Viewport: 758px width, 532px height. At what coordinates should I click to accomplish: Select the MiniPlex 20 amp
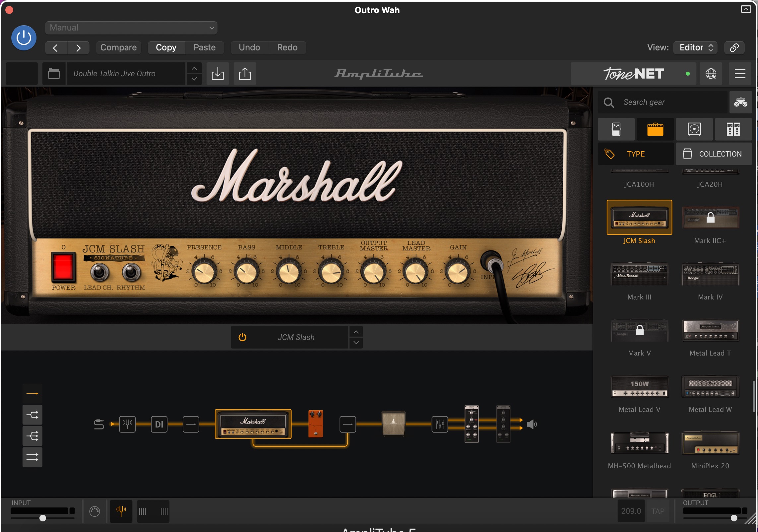(x=710, y=443)
